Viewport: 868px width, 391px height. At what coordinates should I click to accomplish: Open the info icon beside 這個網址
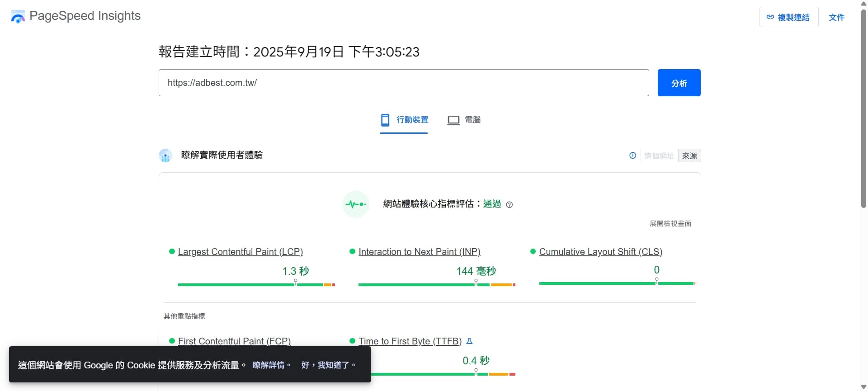click(x=632, y=155)
